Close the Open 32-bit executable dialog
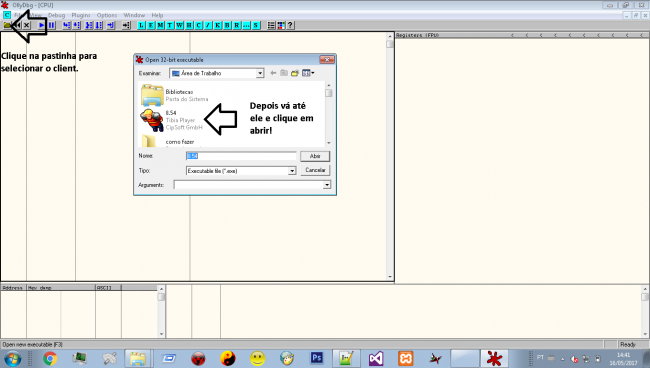650x368 pixels. [x=327, y=60]
